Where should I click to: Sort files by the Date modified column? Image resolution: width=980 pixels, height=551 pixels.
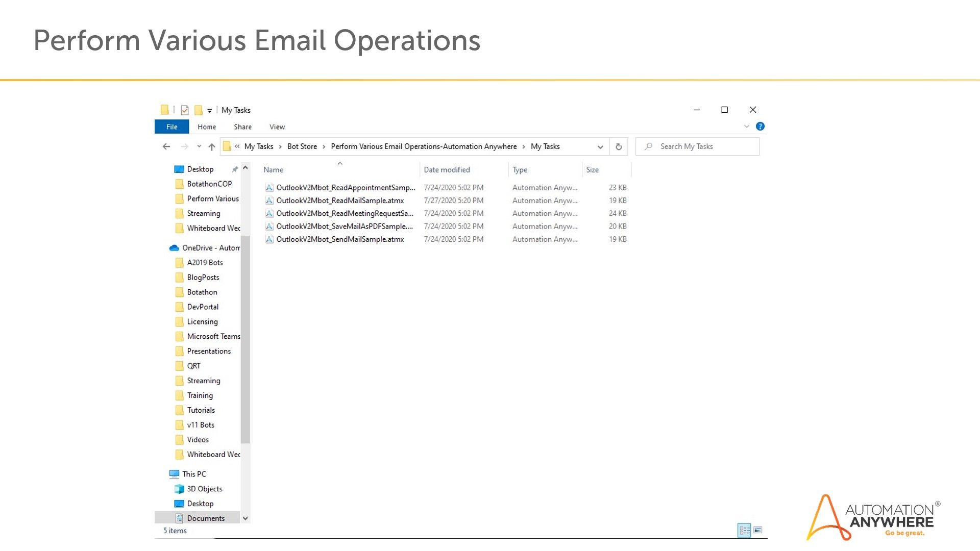coord(447,170)
